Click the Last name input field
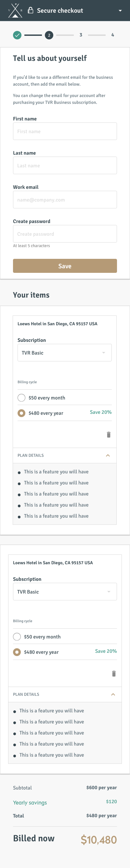 pos(65,165)
